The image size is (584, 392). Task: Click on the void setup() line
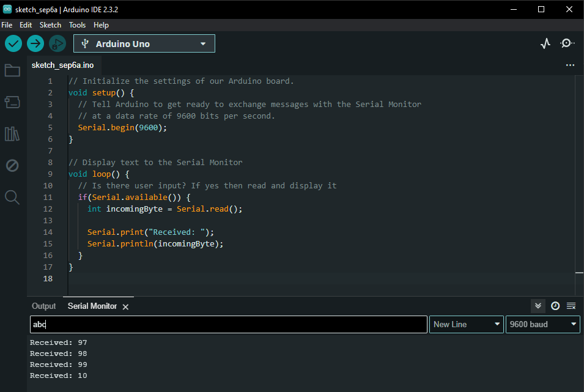click(x=101, y=92)
